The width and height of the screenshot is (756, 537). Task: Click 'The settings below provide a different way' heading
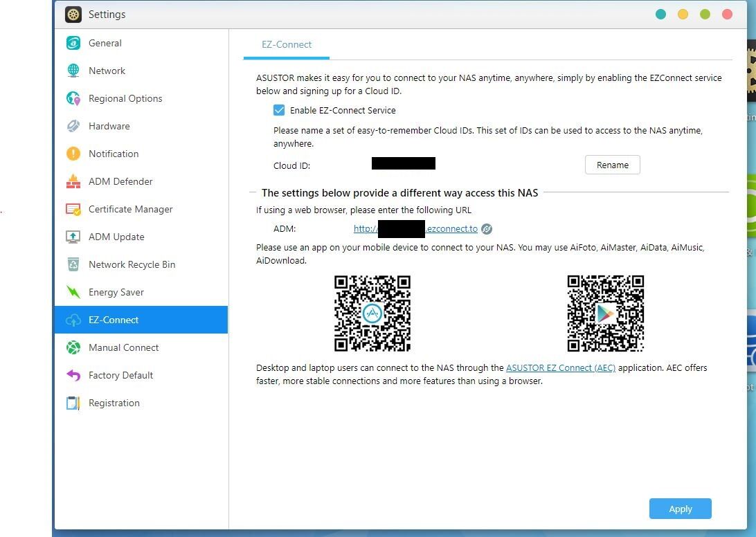click(399, 193)
